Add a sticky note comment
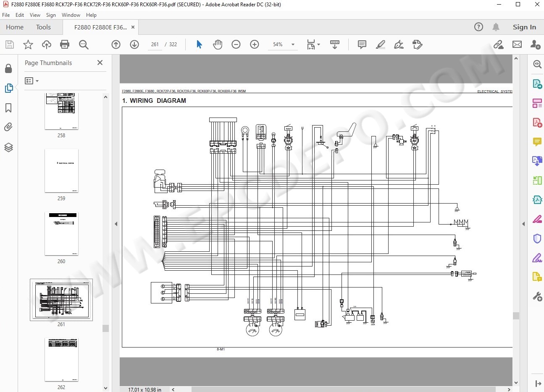The image size is (544, 392). [362, 44]
